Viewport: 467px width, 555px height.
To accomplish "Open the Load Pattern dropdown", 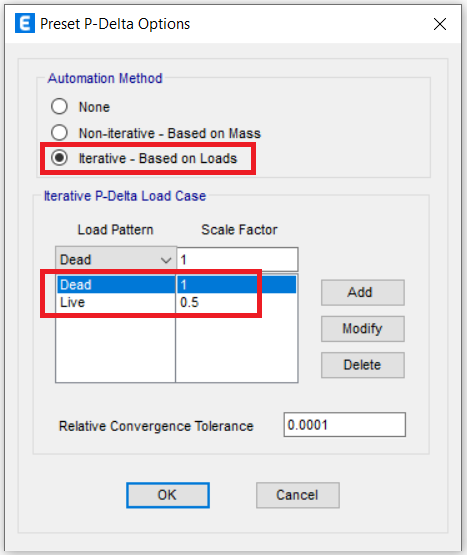I will point(116,259).
